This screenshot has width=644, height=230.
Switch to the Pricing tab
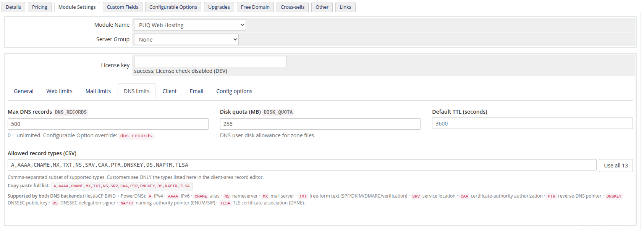[40, 7]
